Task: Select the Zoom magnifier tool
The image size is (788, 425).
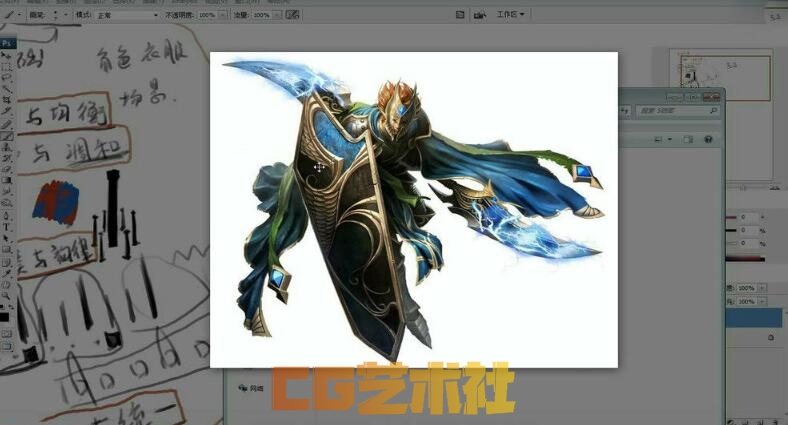Action: (7, 295)
